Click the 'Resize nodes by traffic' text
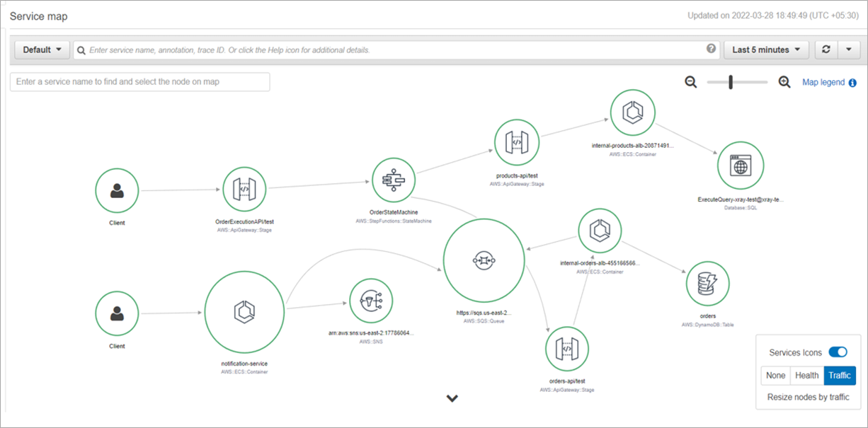Screen dimensions: 868x428 point(809,397)
